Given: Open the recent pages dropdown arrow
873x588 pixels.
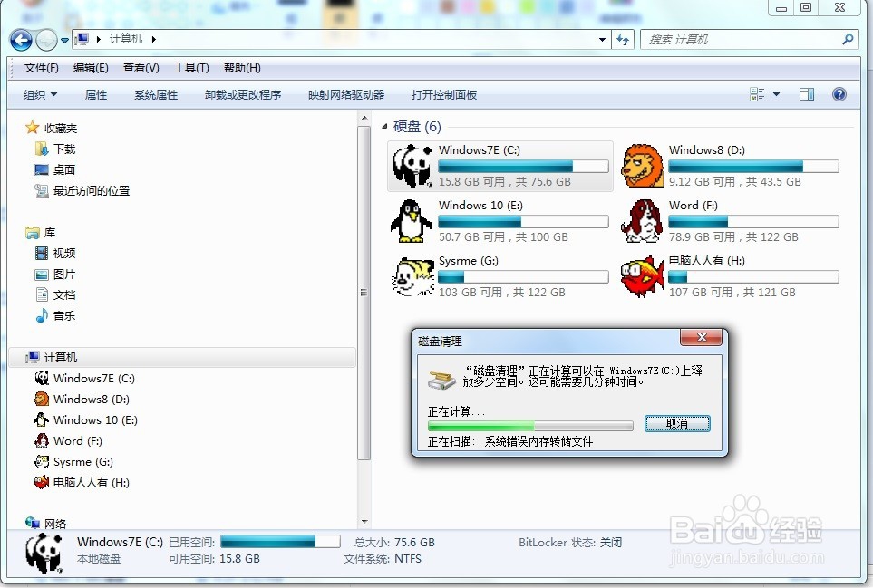Looking at the screenshot, I should 64,41.
